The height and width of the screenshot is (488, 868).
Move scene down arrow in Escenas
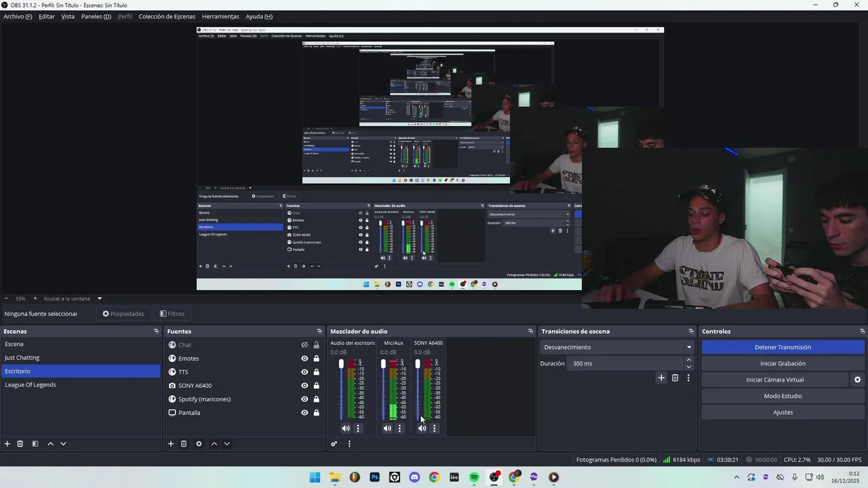pyautogui.click(x=63, y=444)
